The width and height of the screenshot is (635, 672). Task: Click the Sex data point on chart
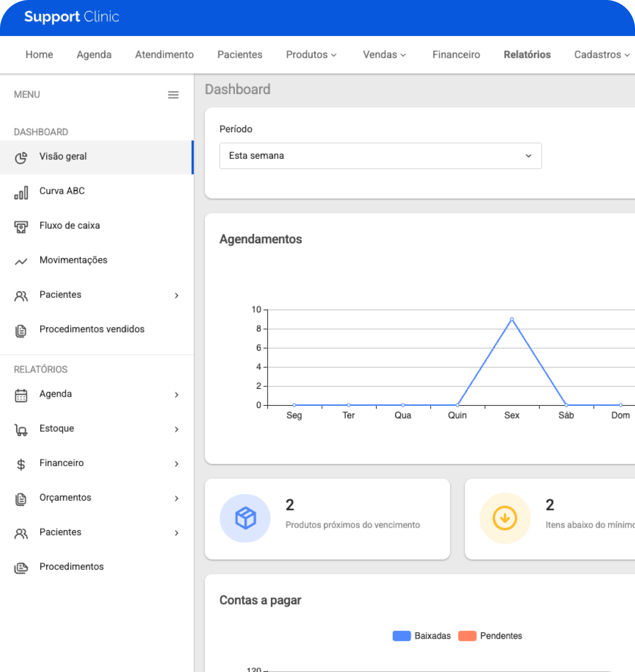[512, 319]
